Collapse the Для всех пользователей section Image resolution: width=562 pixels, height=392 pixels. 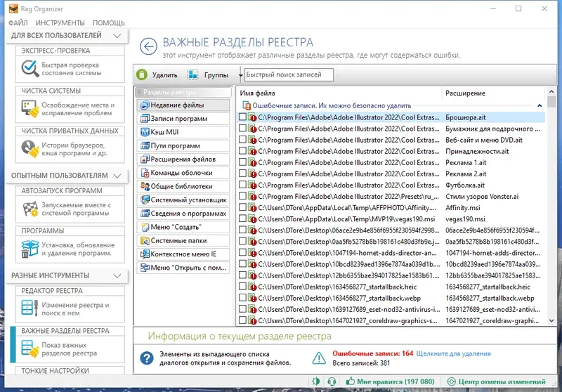point(117,35)
